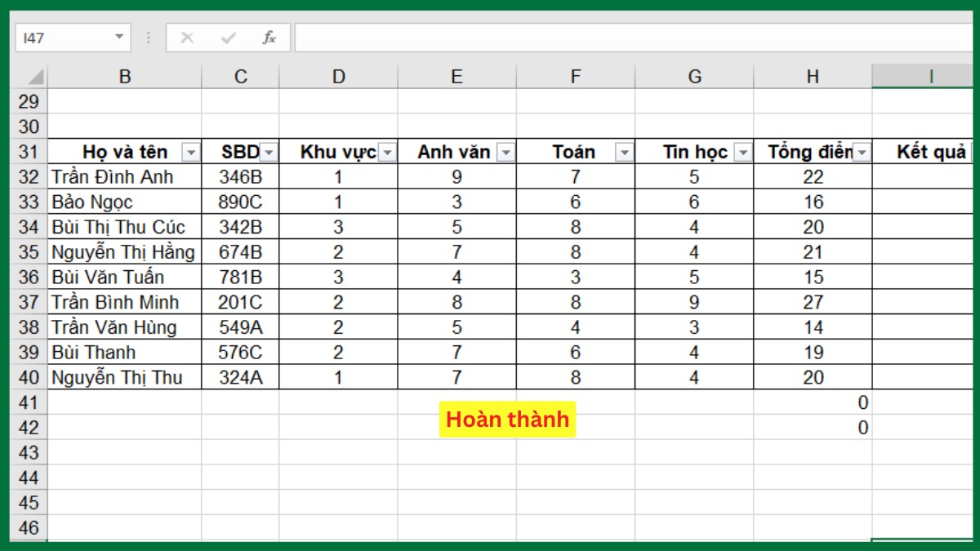Open the filter dropdown on Toán column
Screen dimensions: 980x551
pyautogui.click(x=624, y=152)
